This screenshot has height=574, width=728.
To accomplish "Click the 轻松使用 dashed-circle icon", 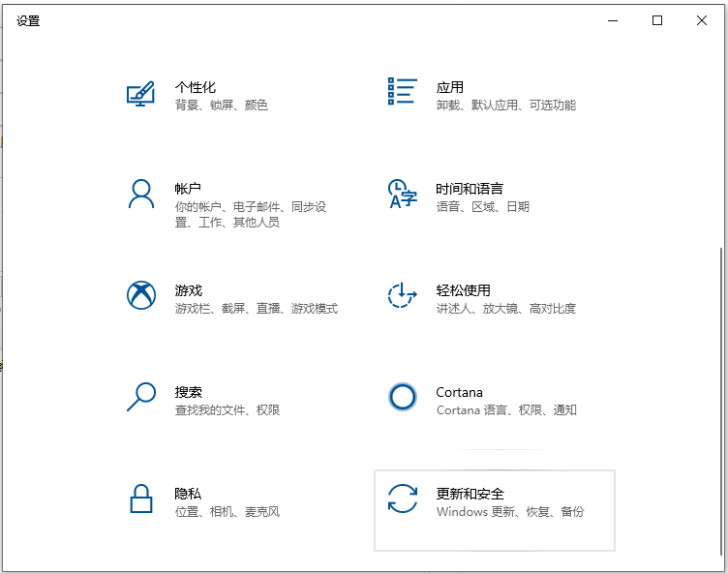I will pos(402,295).
